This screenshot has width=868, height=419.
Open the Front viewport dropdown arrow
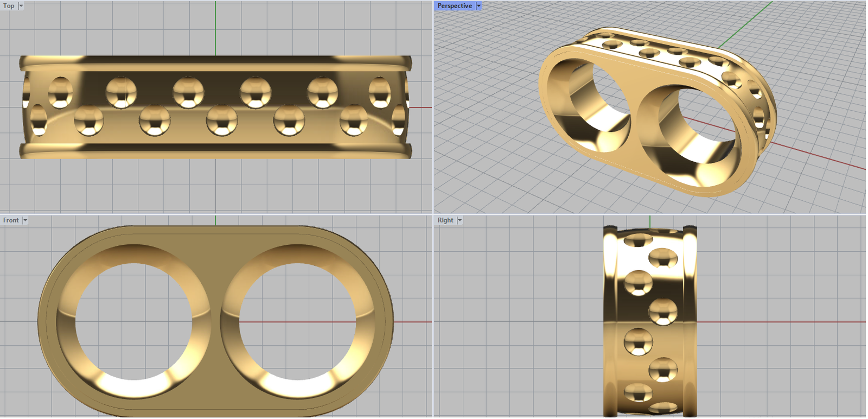pyautogui.click(x=25, y=220)
